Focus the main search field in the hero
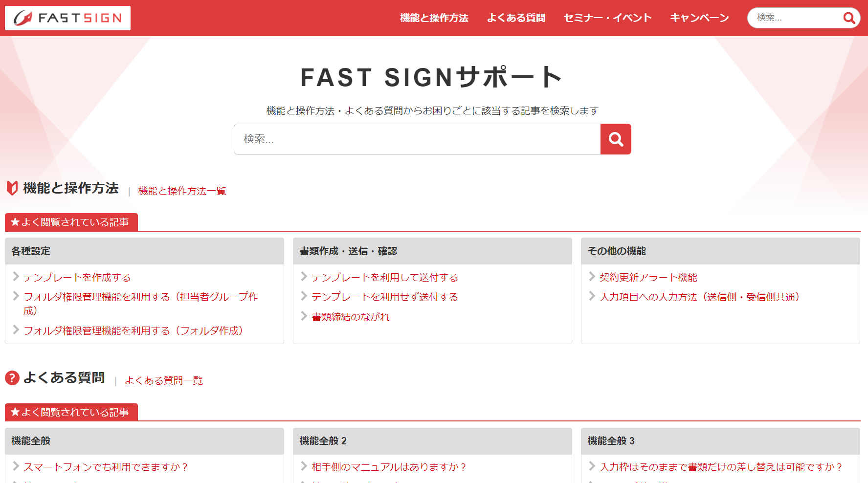Screen dimensions: 868x483 417,139
